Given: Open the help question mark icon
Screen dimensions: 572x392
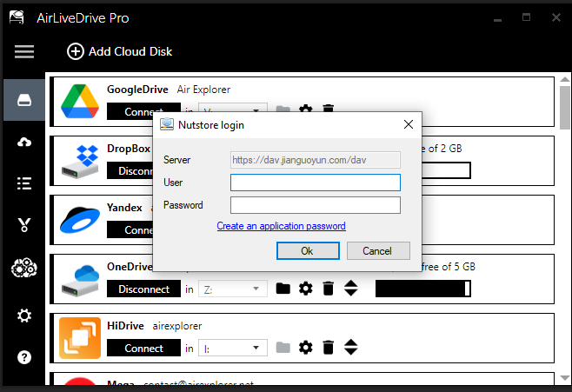Looking at the screenshot, I should coord(24,357).
